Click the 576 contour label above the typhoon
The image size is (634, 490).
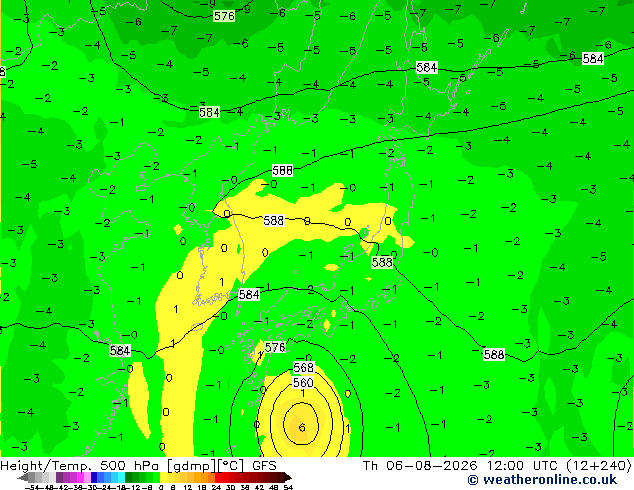[275, 347]
